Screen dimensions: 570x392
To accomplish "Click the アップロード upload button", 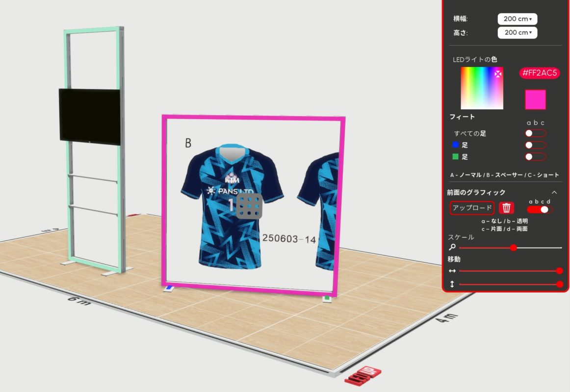I will 472,208.
